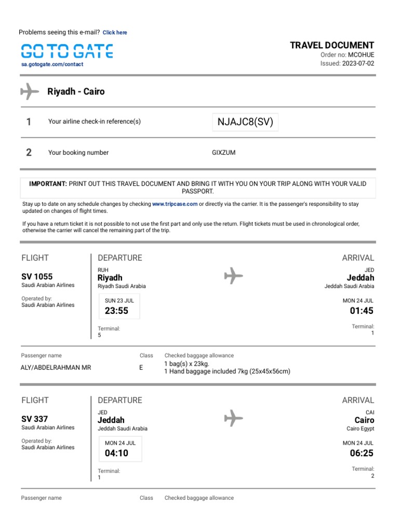Image resolution: width=399 pixels, height=532 pixels.
Task: Click flight number SV 1055
Action: tap(37, 276)
